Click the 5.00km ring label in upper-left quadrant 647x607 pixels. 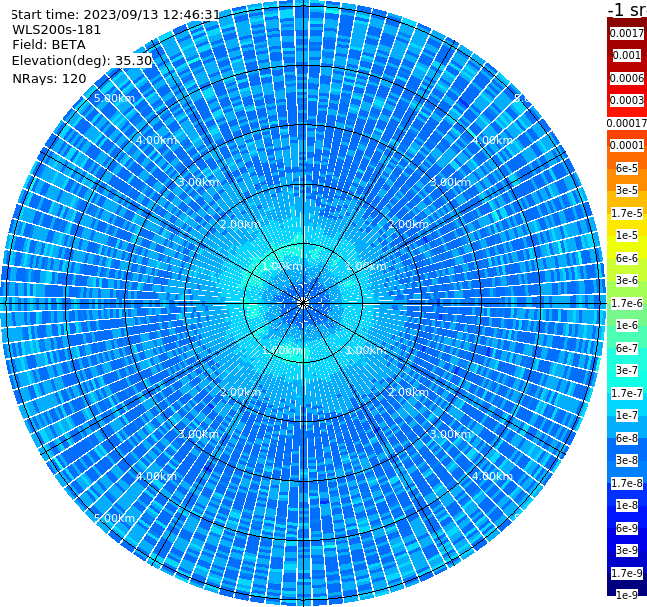pyautogui.click(x=114, y=98)
